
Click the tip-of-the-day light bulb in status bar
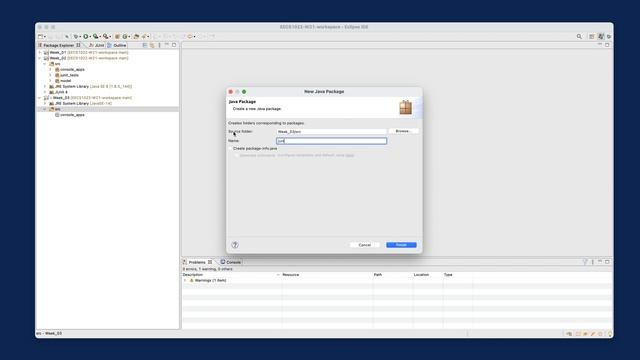610,333
